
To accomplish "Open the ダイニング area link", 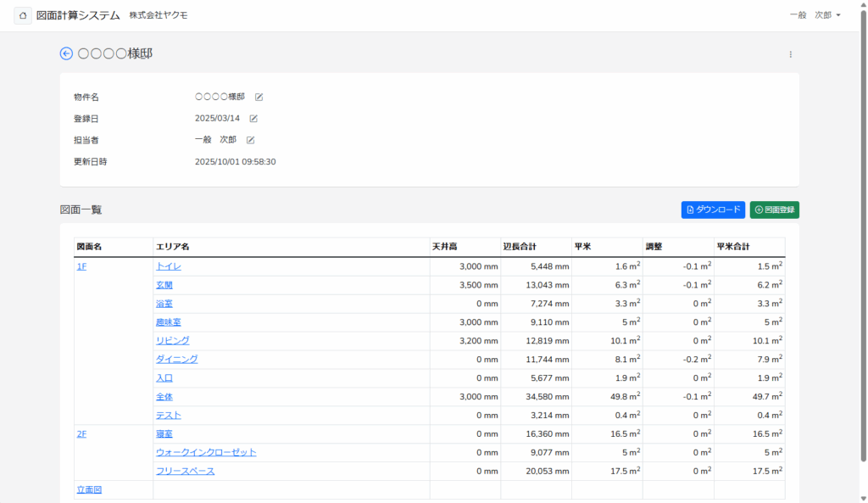I will pyautogui.click(x=176, y=360).
